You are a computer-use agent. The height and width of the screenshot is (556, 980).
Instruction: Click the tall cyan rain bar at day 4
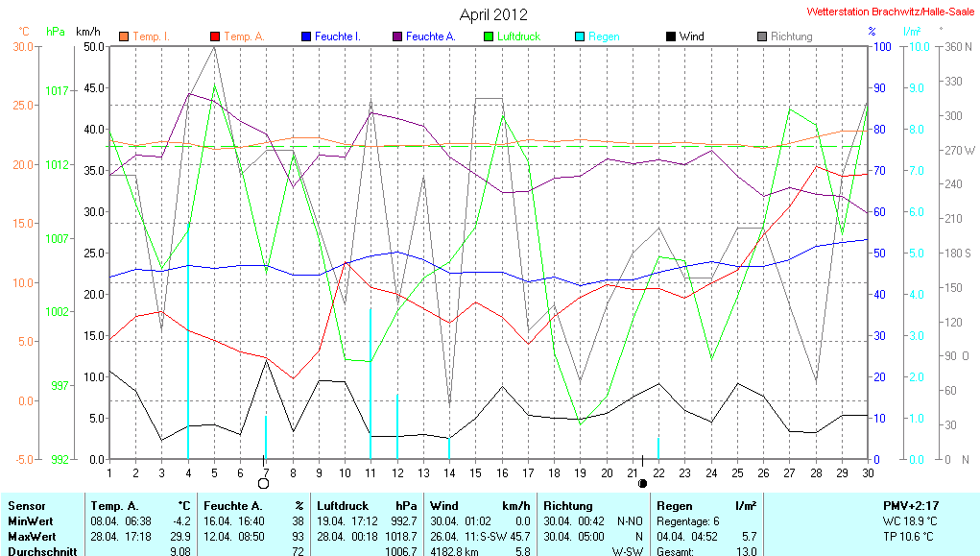pyautogui.click(x=187, y=346)
